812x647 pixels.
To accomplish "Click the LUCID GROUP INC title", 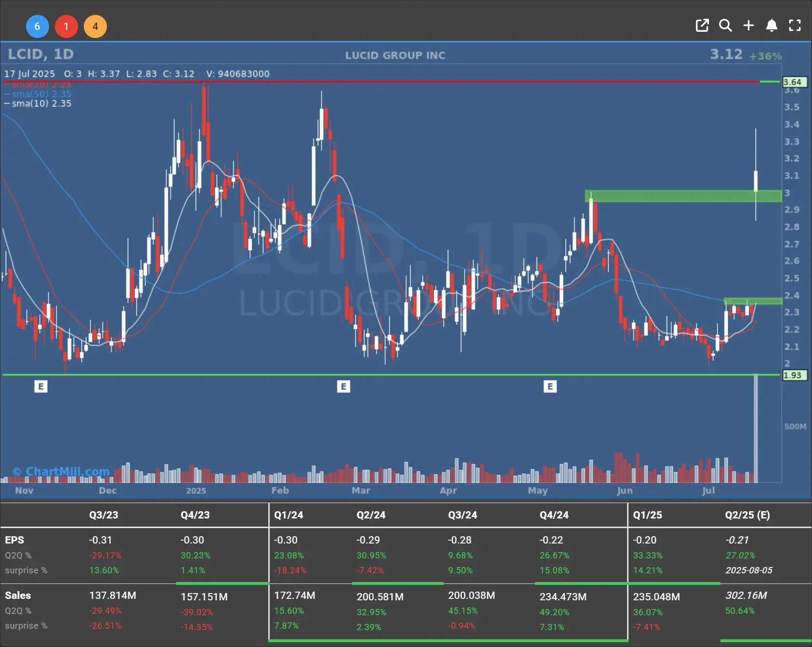I will pos(395,55).
